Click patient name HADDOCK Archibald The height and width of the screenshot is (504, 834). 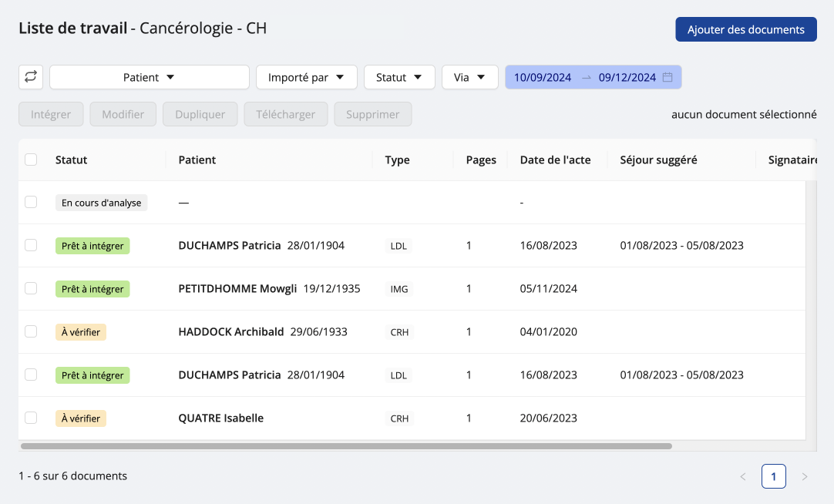[x=230, y=331]
